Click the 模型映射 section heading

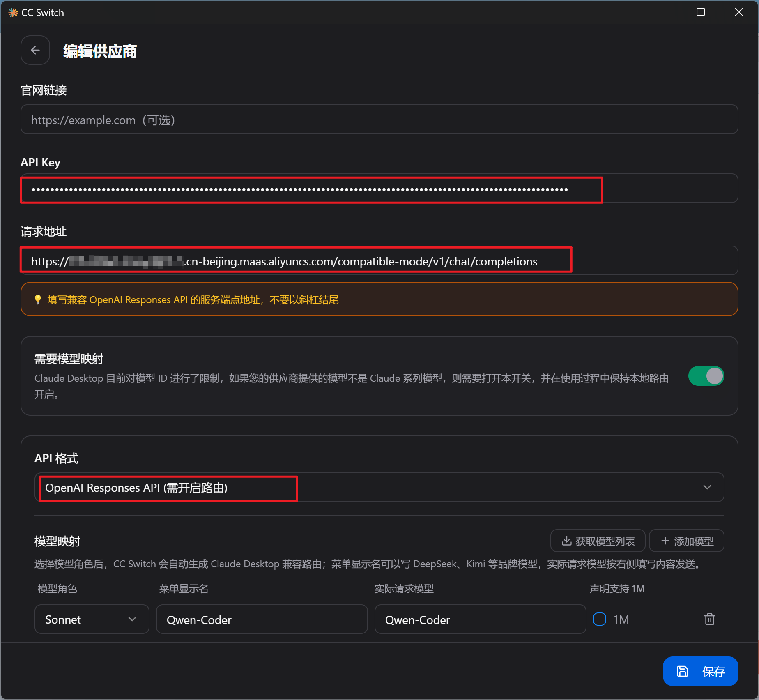pos(57,541)
